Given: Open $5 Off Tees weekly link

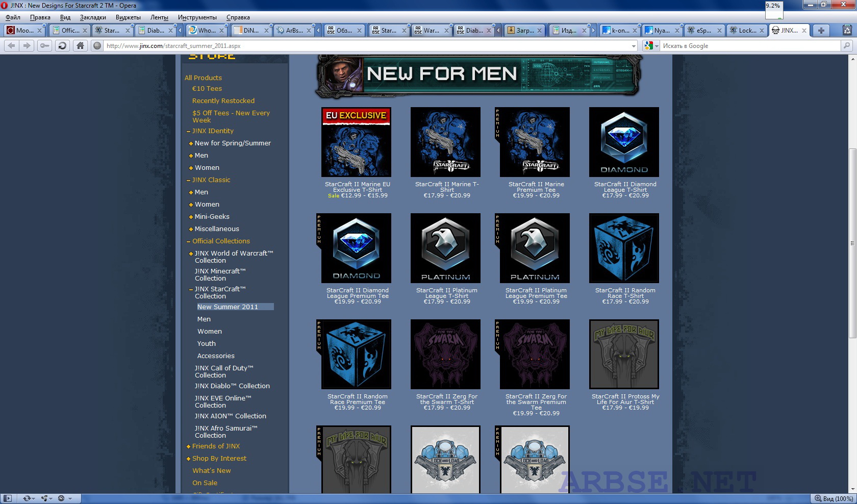Looking at the screenshot, I should tap(231, 116).
